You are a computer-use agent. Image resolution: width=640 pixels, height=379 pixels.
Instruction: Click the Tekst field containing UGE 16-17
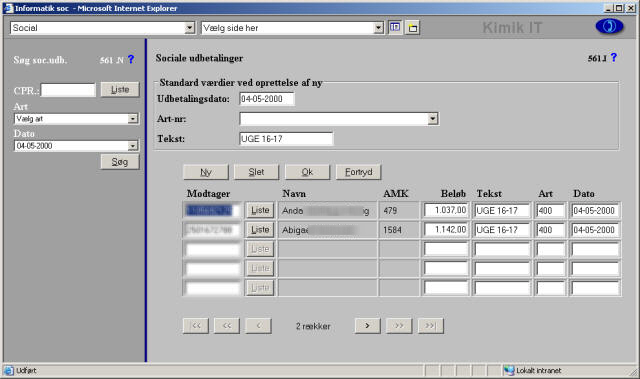(286, 139)
